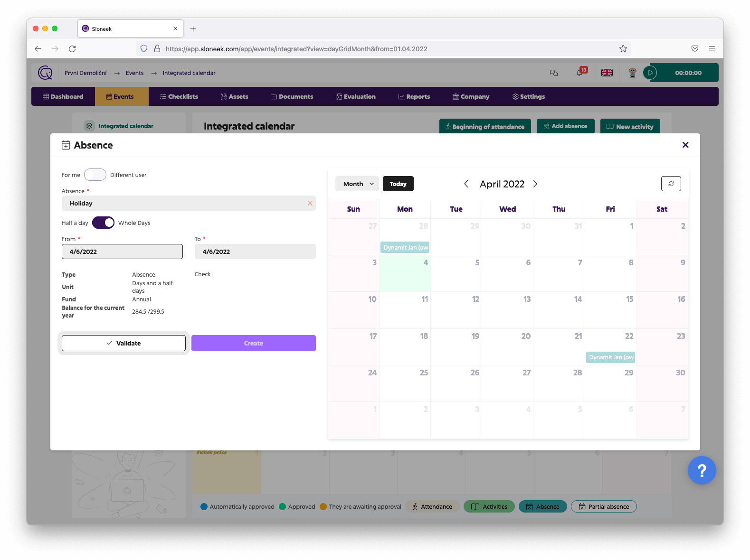Click the Sloneek logo icon

click(x=45, y=73)
